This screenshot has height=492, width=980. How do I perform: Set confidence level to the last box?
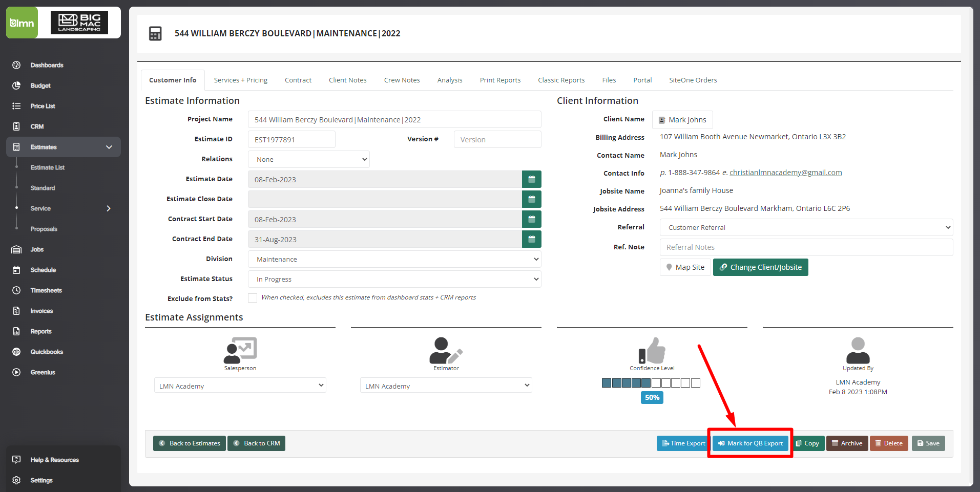695,383
